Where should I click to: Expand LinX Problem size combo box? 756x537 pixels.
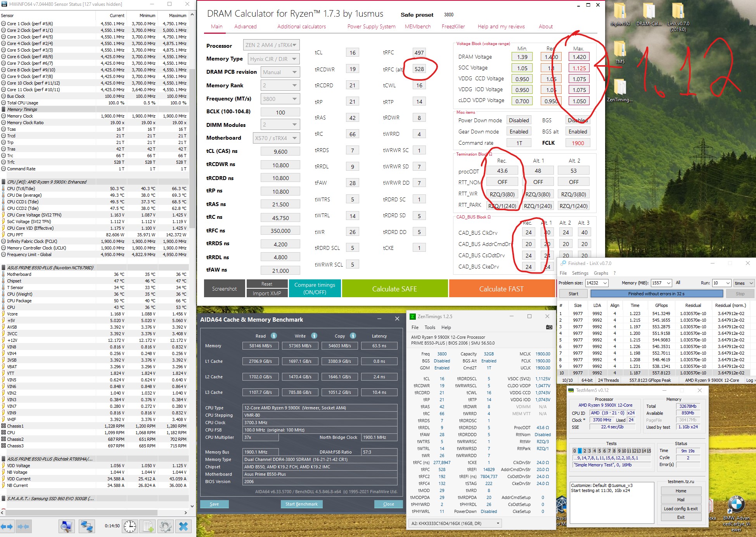pyautogui.click(x=604, y=283)
